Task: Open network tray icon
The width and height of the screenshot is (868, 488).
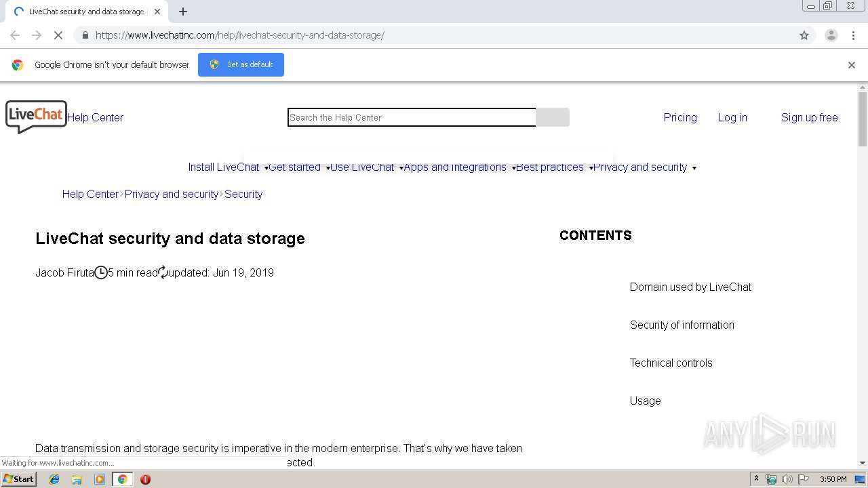Action: pos(771,479)
